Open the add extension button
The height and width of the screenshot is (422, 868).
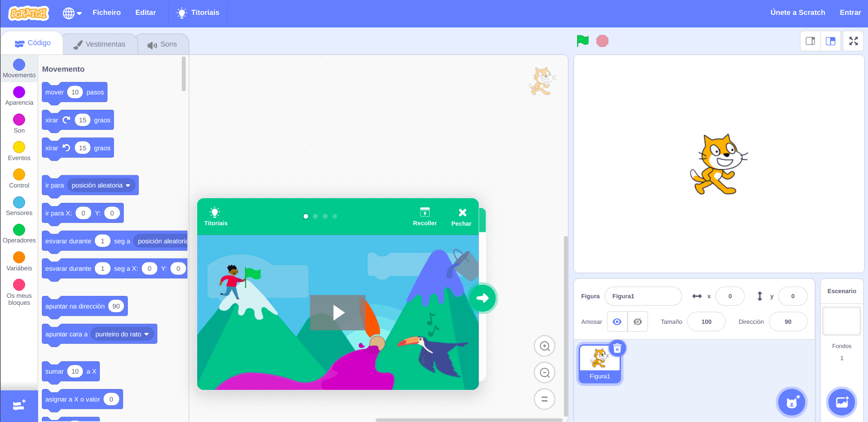pos(19,406)
